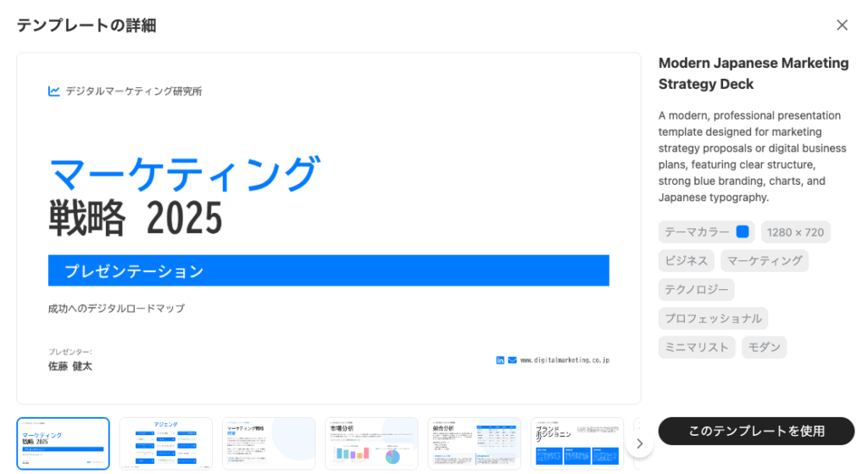This screenshot has height=474, width=868.
Task: Show next slide thumbnails with chevron arrow
Action: [x=640, y=443]
